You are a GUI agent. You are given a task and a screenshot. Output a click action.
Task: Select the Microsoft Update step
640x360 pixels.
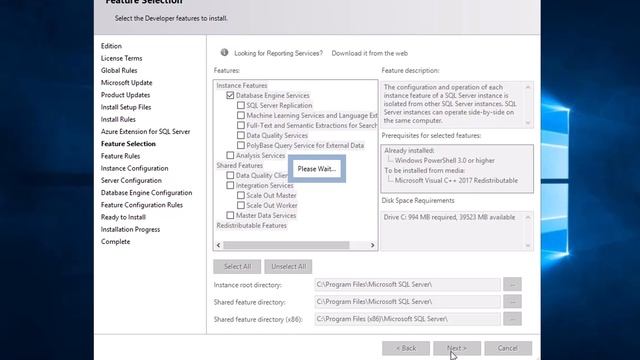click(127, 82)
